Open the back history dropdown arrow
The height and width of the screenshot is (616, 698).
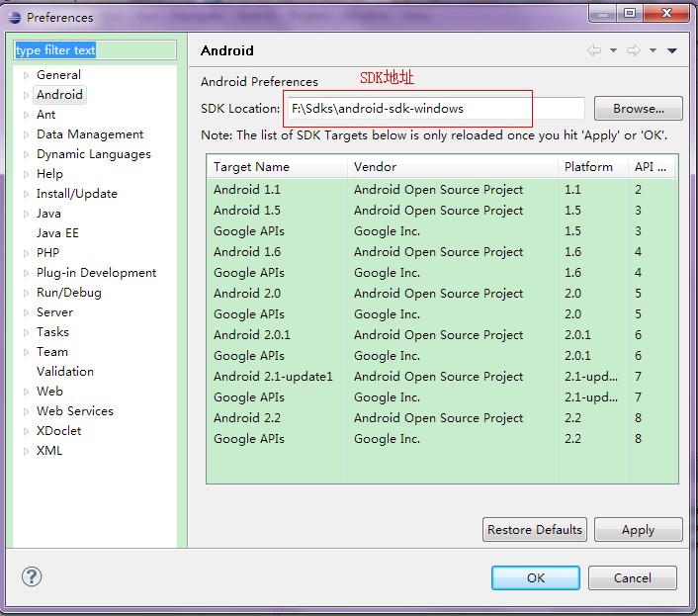tap(613, 50)
